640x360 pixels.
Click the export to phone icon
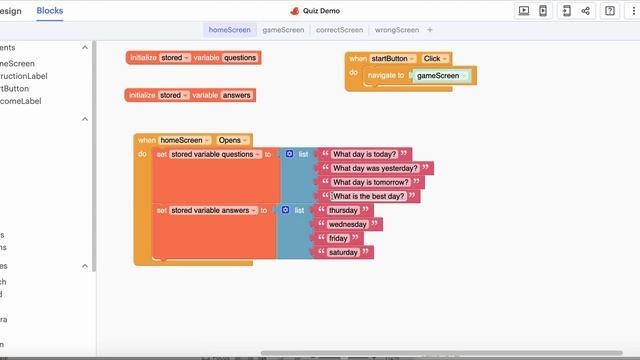pos(567,11)
